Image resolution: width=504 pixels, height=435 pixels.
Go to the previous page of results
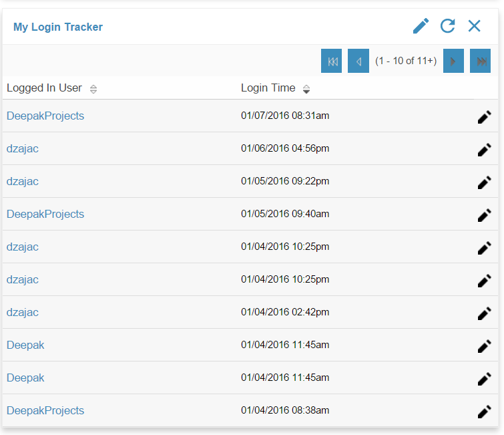(358, 61)
